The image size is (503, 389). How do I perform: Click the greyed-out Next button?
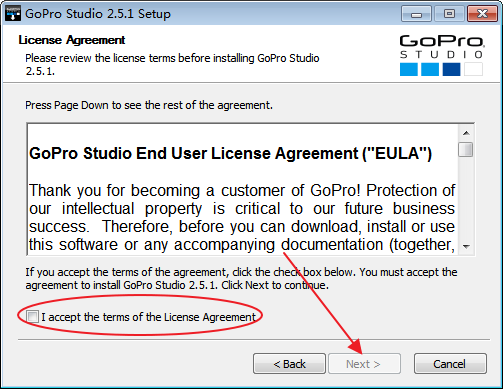(364, 364)
